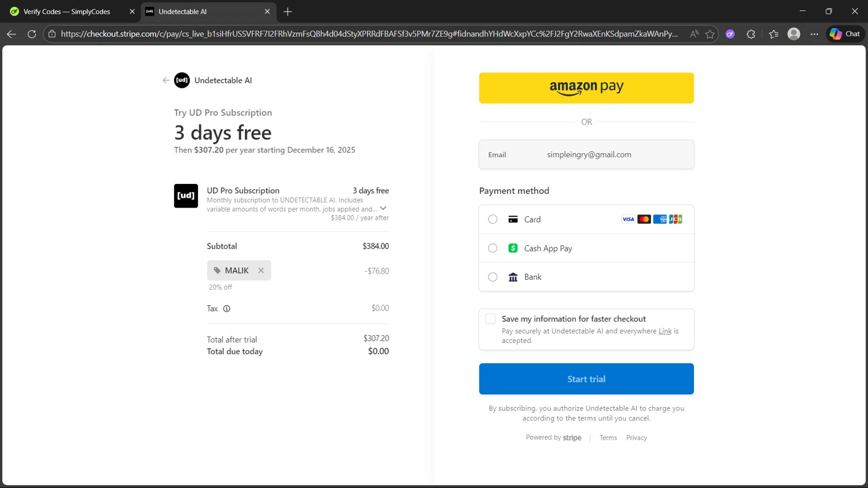Check Save my information for faster checkout

pyautogui.click(x=491, y=319)
